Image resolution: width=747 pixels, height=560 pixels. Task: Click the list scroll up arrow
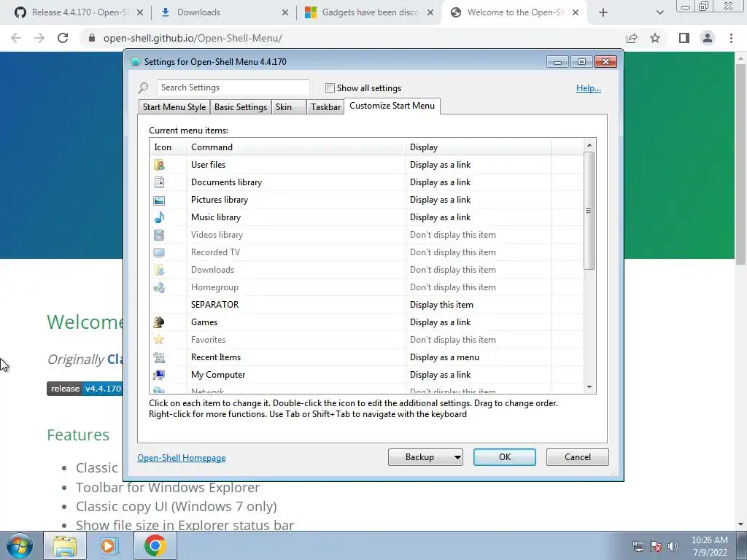[x=589, y=145]
